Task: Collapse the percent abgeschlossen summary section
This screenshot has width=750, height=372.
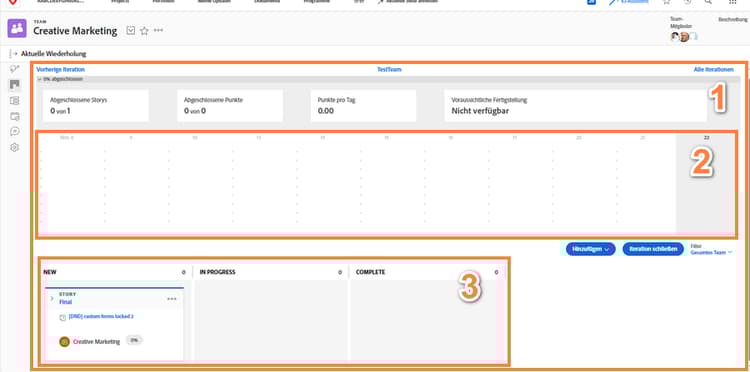Action: (40, 79)
